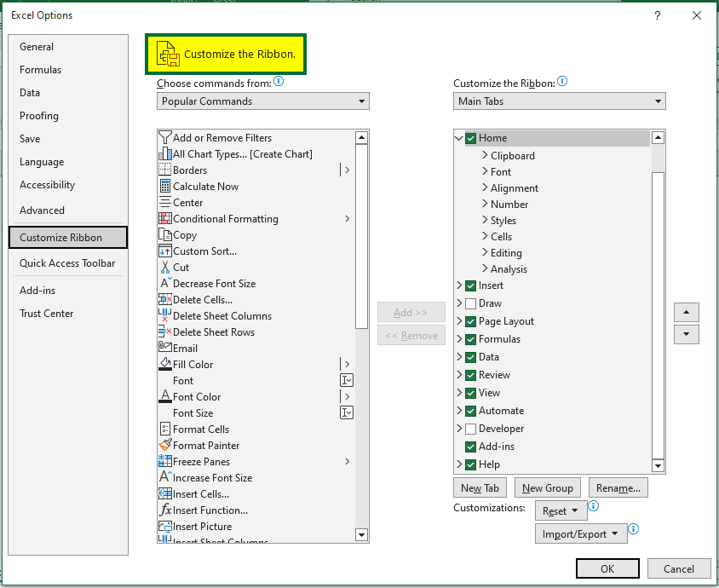Select the Insert Function fx icon
This screenshot has height=588, width=719.
click(x=165, y=510)
